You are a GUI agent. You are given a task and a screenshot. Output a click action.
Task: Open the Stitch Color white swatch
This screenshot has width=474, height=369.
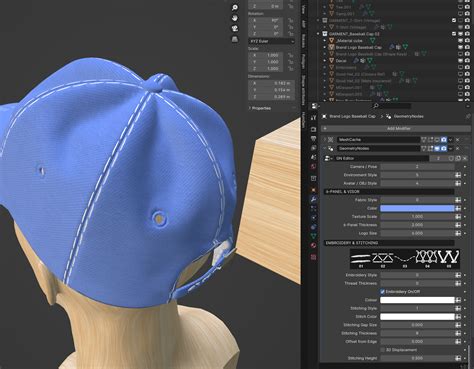(417, 317)
